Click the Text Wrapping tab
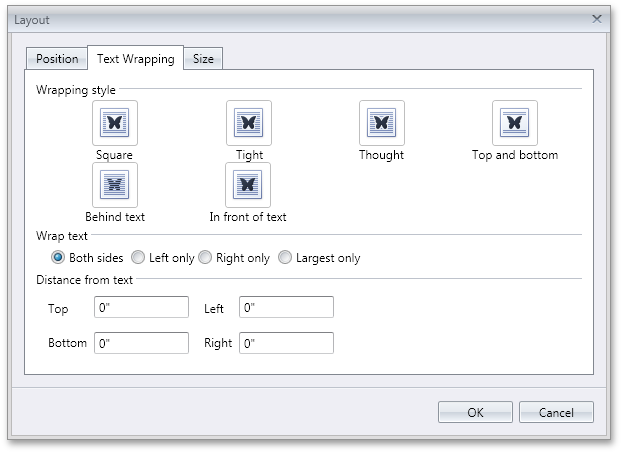Viewport: 624px width, 455px height. tap(135, 58)
